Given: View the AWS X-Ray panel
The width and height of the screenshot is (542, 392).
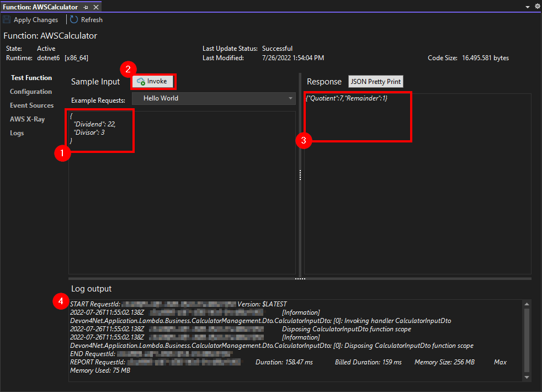Looking at the screenshot, I should click(27, 119).
